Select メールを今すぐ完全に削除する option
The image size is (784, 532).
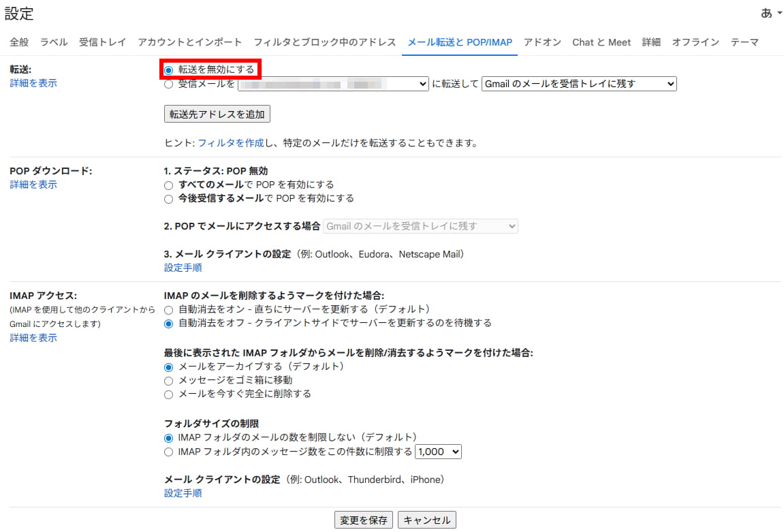[x=169, y=394]
